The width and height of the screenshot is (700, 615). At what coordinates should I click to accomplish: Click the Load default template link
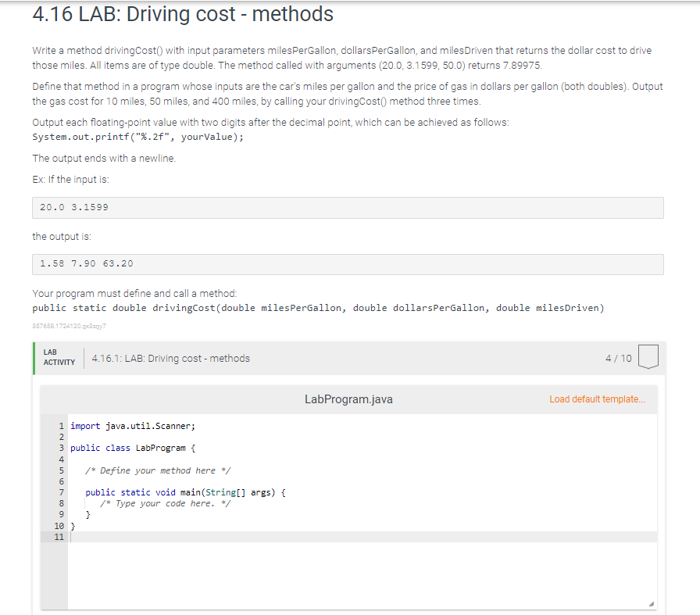click(597, 399)
